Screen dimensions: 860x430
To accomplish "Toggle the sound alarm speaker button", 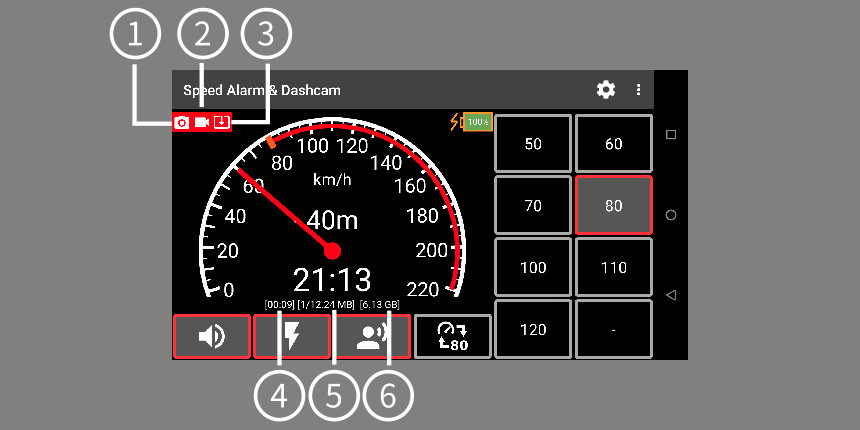I will (211, 337).
